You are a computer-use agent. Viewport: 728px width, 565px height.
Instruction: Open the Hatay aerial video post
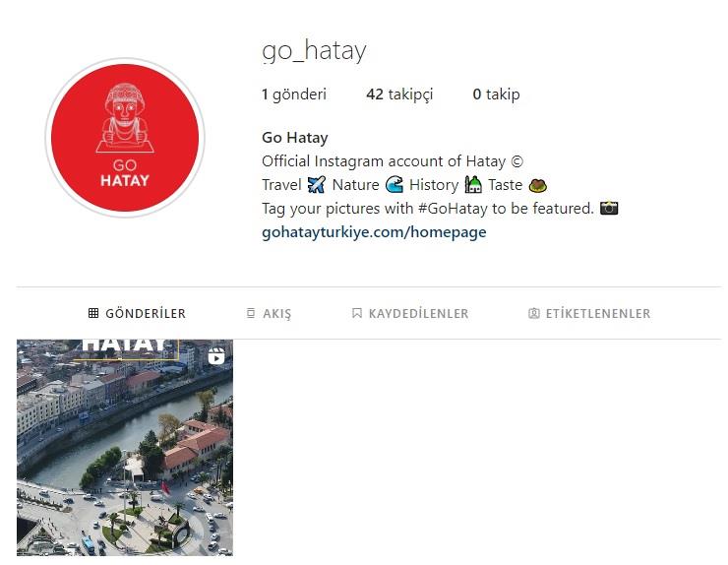tap(125, 448)
